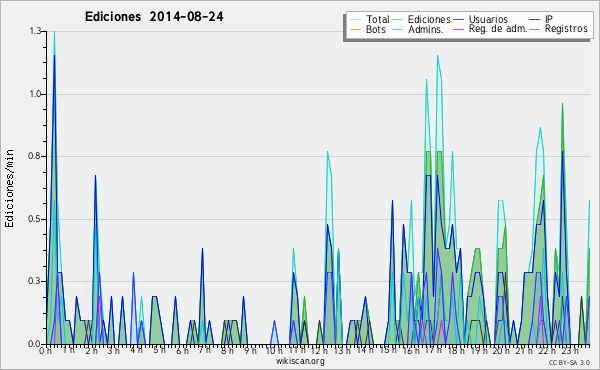Click the 0.5 y-axis gridline label
The height and width of the screenshot is (370, 600).
pyautogui.click(x=35, y=219)
